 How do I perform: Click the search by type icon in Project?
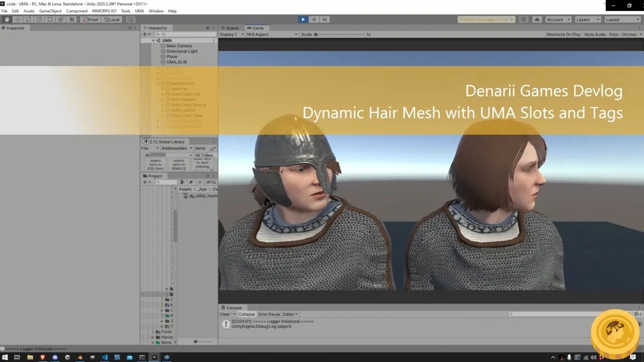coord(183,182)
